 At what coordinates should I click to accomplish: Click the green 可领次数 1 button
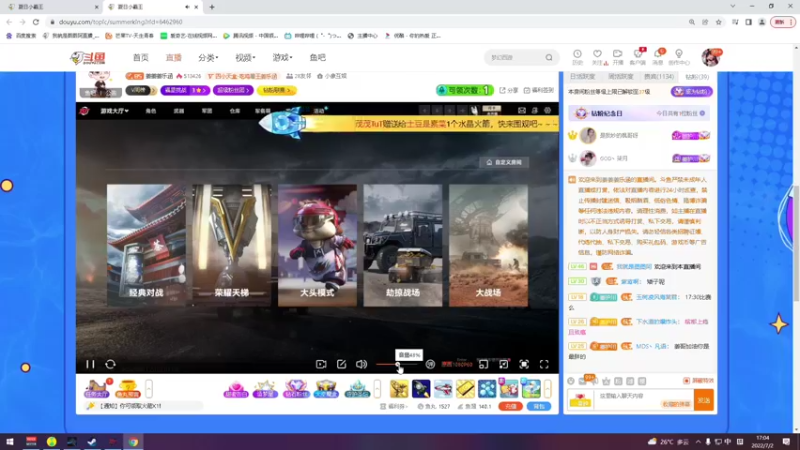tap(464, 90)
